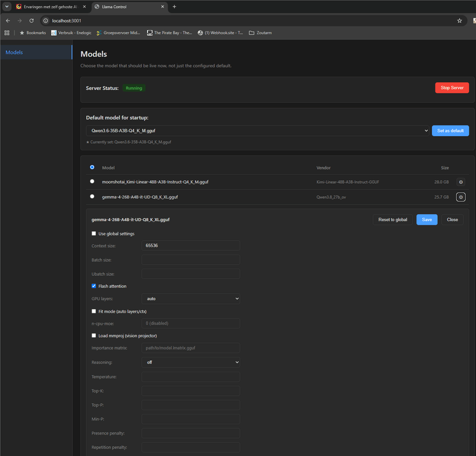476x456 pixels.
Task: Click the Context size input field
Action: 190,246
